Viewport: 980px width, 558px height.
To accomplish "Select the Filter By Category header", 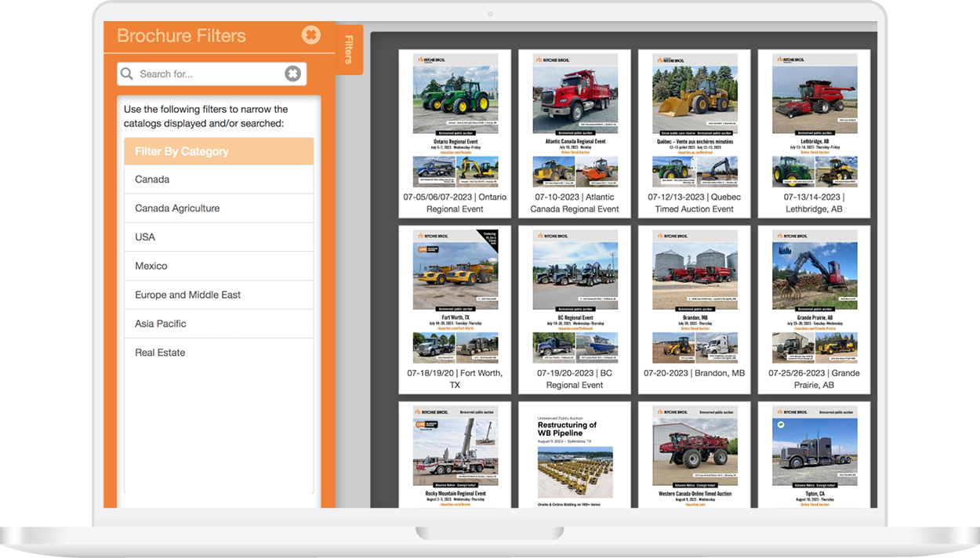I will coord(219,150).
